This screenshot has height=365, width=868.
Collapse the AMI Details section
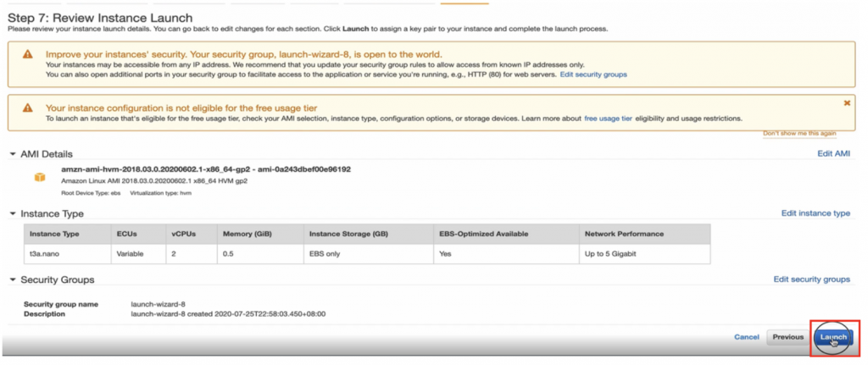14,154
